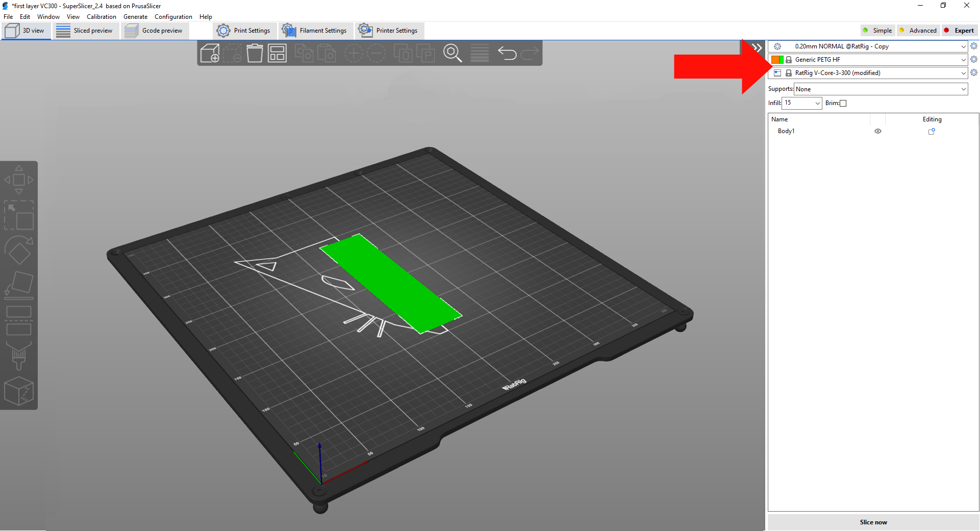Switch to Expert mode
The height and width of the screenshot is (531, 980).
point(960,31)
